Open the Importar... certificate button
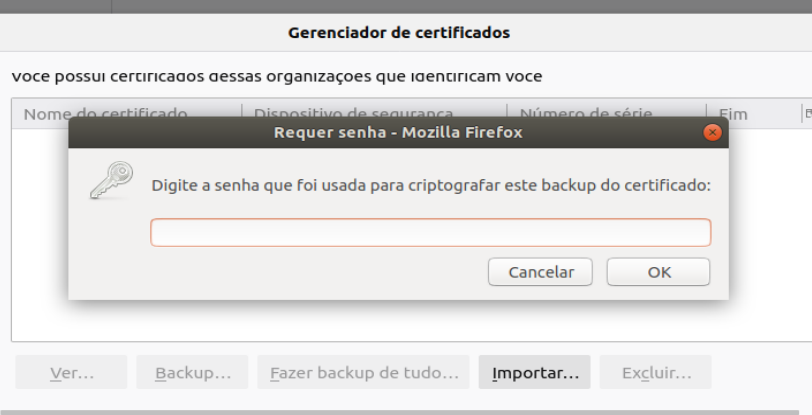Image resolution: width=812 pixels, height=415 pixels. pyautogui.click(x=535, y=373)
